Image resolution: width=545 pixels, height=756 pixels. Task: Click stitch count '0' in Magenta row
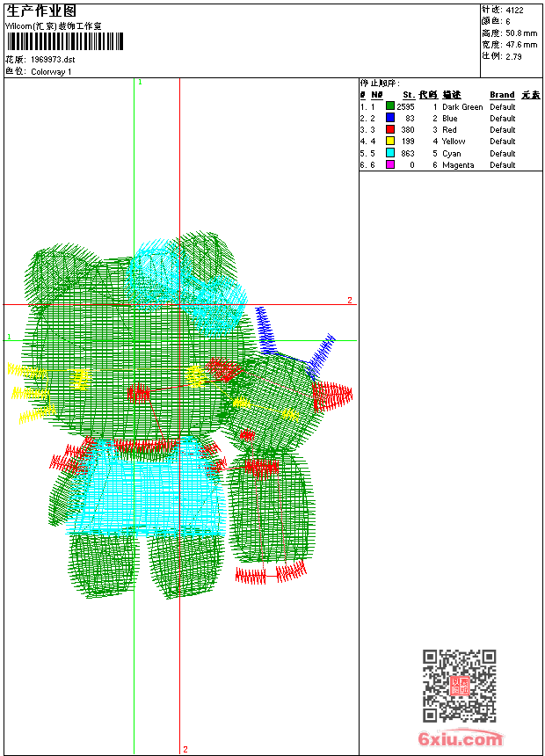[412, 165]
